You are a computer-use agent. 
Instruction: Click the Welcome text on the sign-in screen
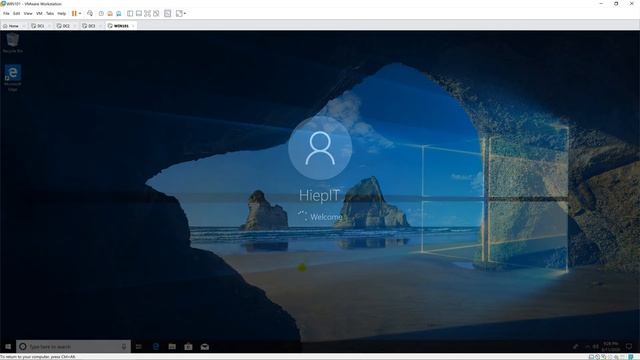(x=326, y=217)
